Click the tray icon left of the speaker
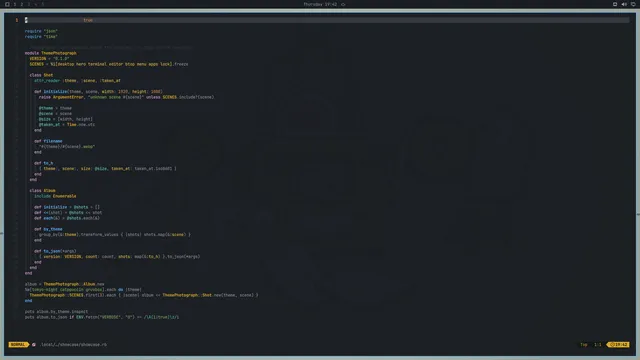 coord(615,4)
